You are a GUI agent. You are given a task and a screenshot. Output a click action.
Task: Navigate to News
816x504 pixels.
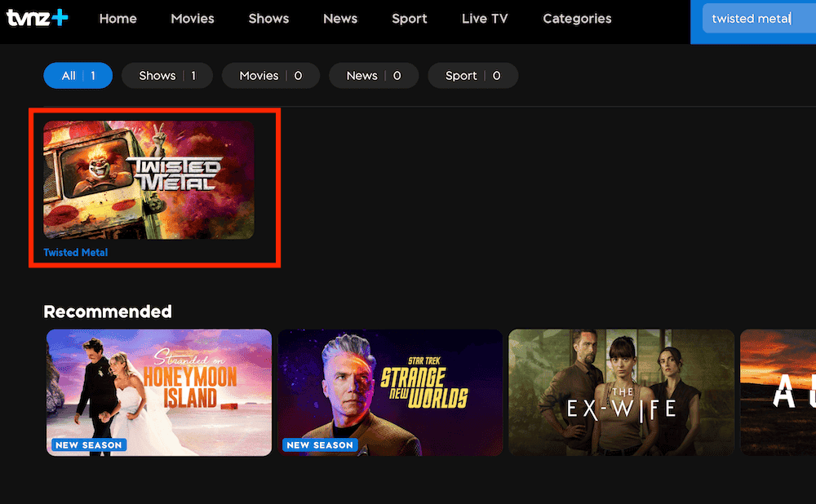click(340, 19)
